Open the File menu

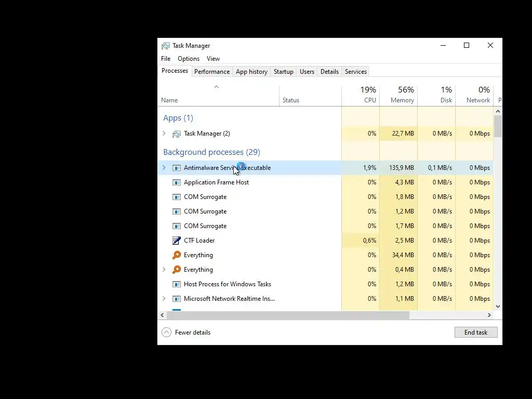click(x=166, y=59)
